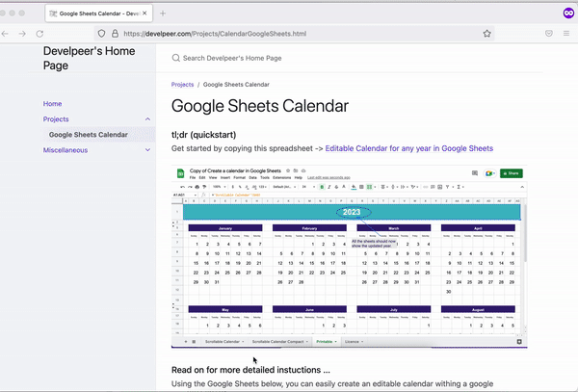Click the all-sheets list icon in embedded screenshot
578x392 pixels.
194,342
